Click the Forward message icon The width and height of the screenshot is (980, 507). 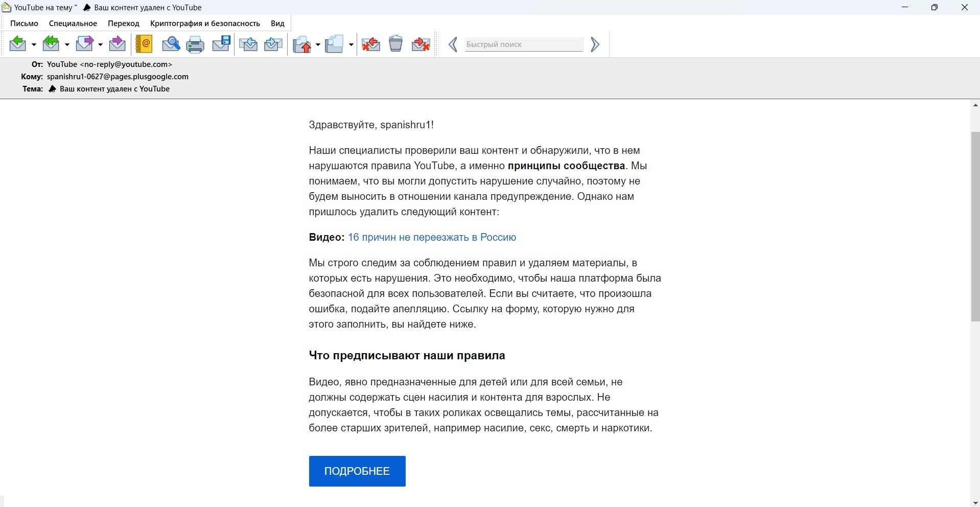coord(85,44)
